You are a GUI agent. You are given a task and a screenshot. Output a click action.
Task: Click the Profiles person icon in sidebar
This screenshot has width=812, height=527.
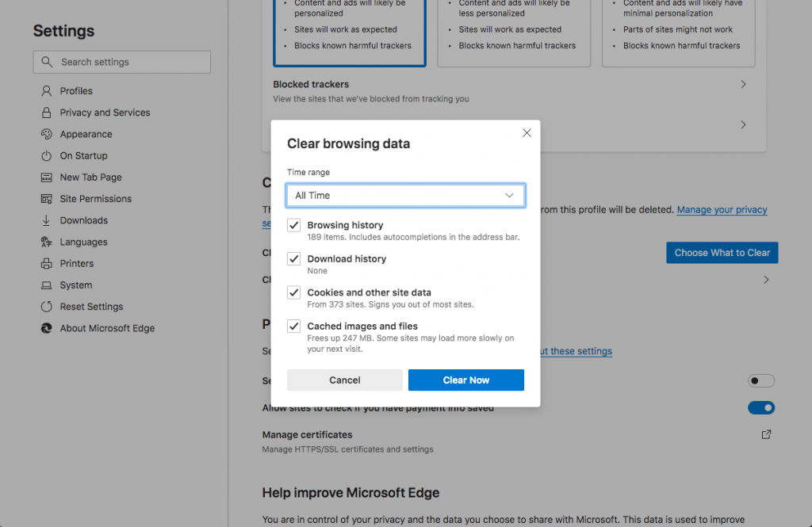[x=47, y=91]
